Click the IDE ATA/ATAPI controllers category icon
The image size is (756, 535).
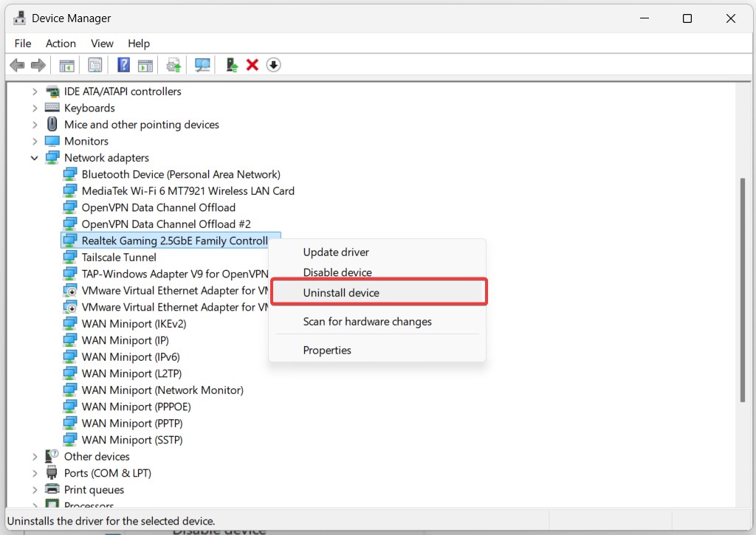[x=52, y=91]
